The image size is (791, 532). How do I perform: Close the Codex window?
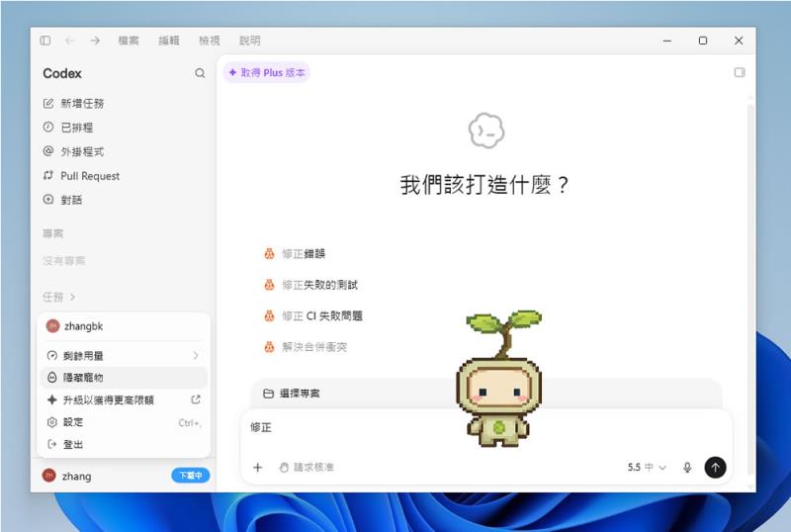[x=739, y=41]
